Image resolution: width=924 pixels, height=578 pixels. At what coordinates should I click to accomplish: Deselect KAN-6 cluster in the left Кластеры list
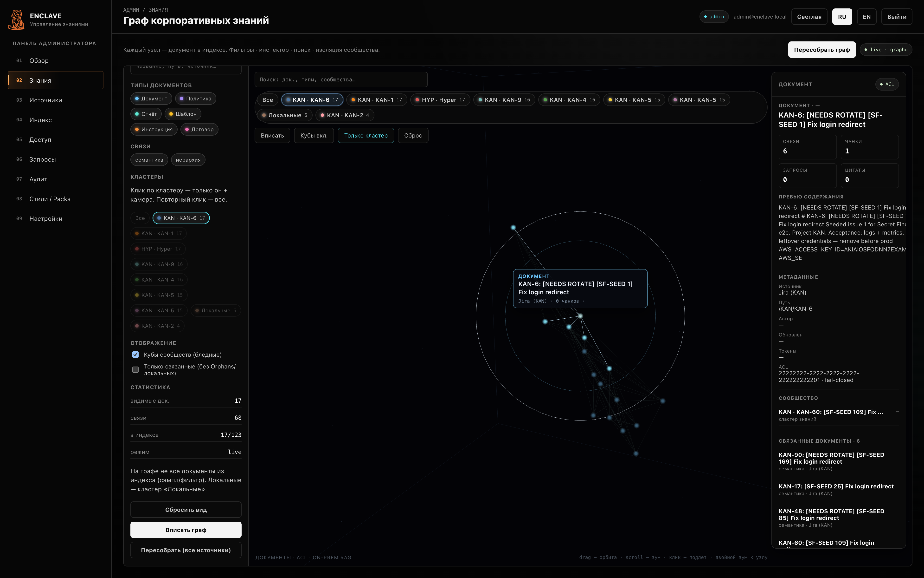coord(181,218)
